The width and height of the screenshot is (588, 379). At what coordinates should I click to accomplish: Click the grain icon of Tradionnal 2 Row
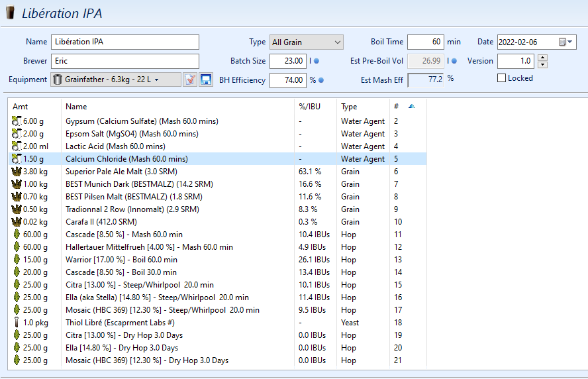pos(17,209)
